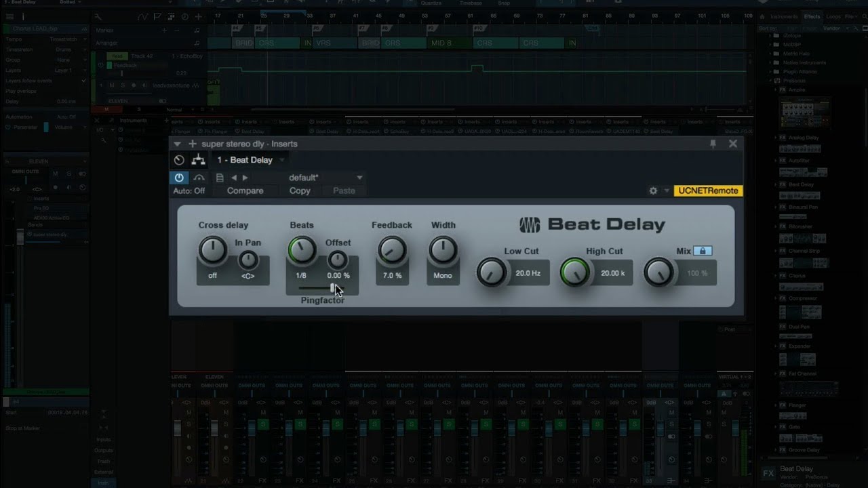Click the Low Cut knob
The width and height of the screenshot is (868, 488).
[492, 272]
